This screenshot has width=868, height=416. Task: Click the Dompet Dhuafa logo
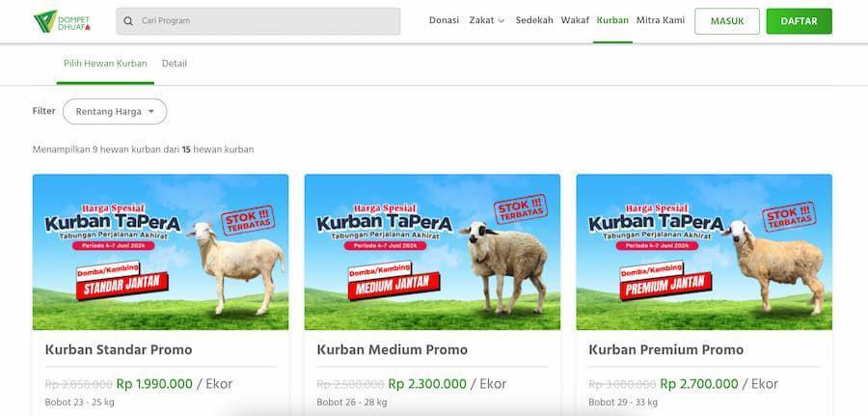click(62, 21)
